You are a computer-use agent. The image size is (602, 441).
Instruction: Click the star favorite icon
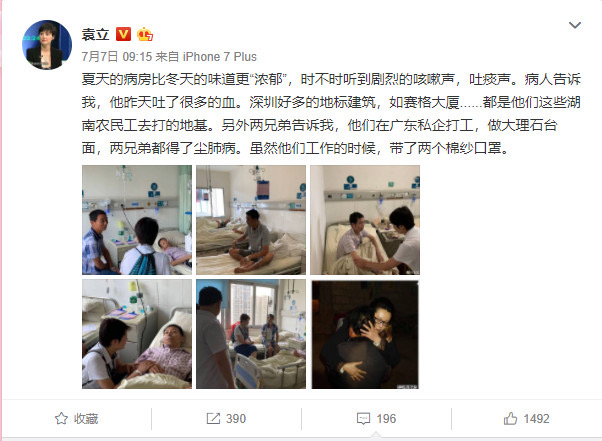[61, 418]
